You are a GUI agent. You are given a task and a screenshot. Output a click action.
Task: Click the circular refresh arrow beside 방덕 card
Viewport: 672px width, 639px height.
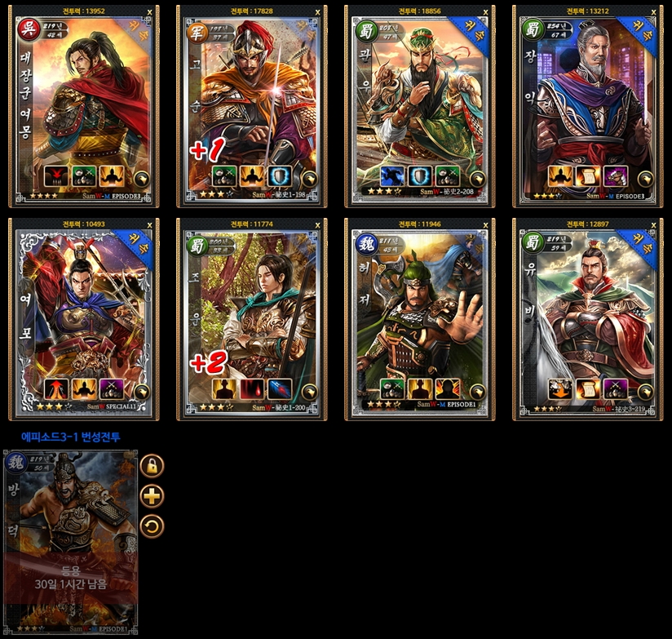coord(153,526)
